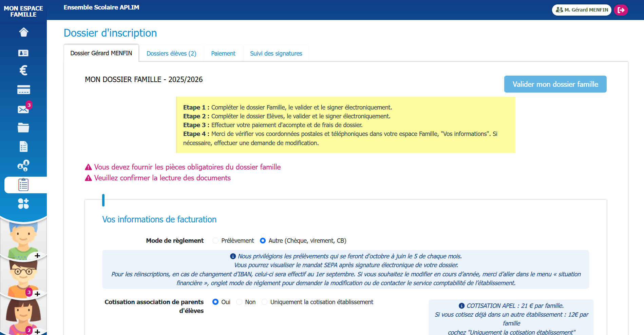This screenshot has width=644, height=335.
Task: Click the Valider mon dossier famille button
Action: 555,84
